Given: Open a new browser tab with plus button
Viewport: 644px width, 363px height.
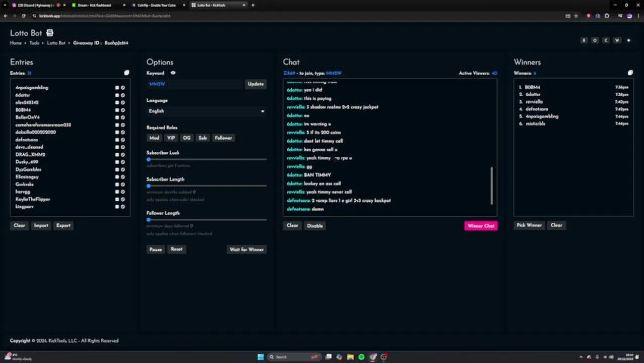Looking at the screenshot, I should coord(253,5).
